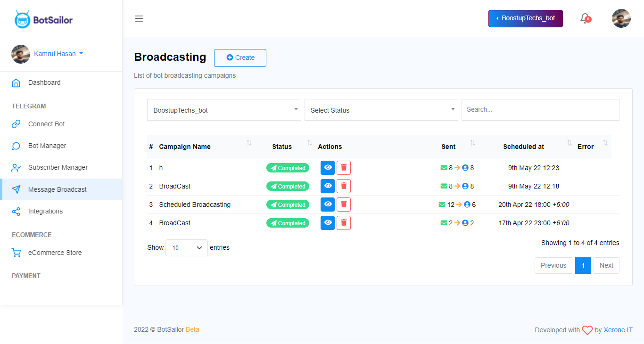Screen dimensions: 644x344
Task: Click page 1 pagination button
Action: tap(583, 265)
